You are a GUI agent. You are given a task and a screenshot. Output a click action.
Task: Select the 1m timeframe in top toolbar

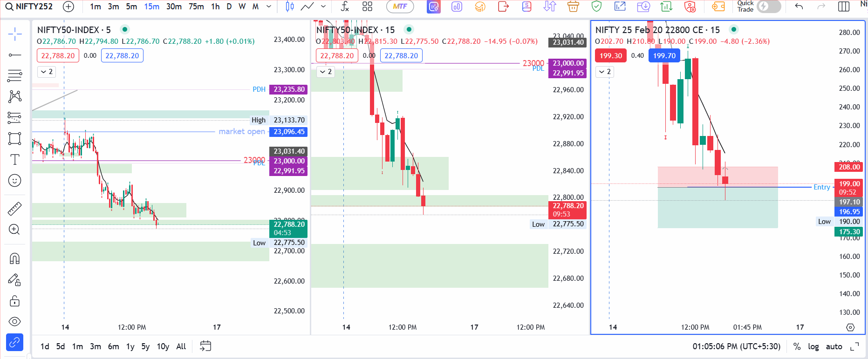96,7
